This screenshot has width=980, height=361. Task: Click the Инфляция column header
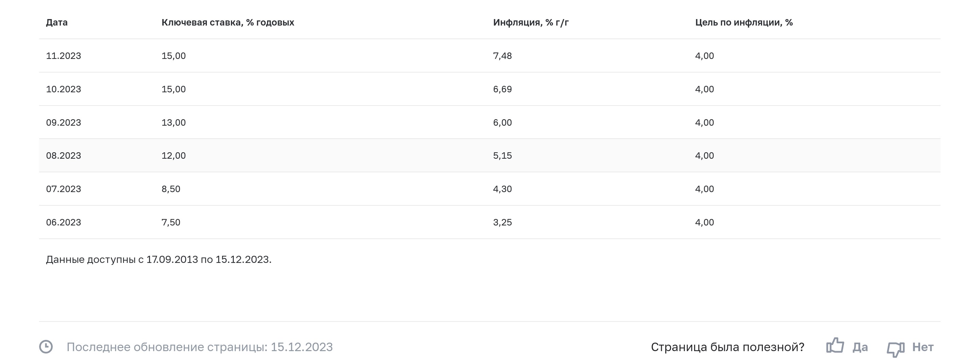coord(531,22)
